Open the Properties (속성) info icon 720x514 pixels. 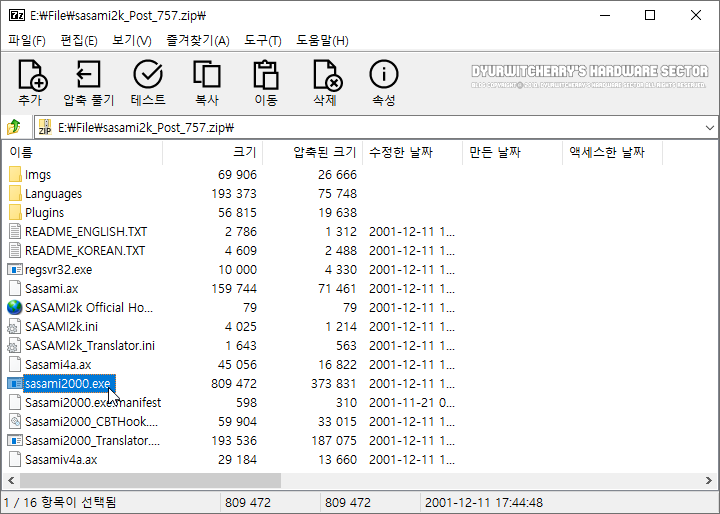point(384,74)
